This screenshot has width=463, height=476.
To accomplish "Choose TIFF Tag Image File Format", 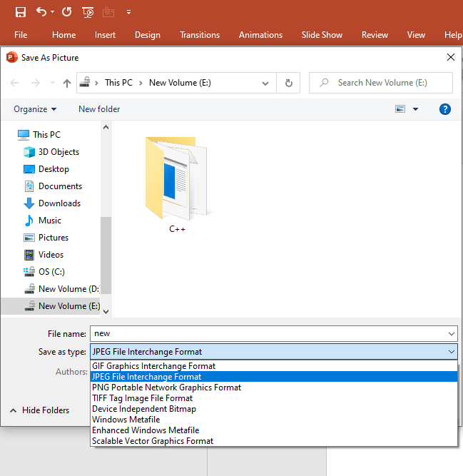I will click(x=274, y=398).
